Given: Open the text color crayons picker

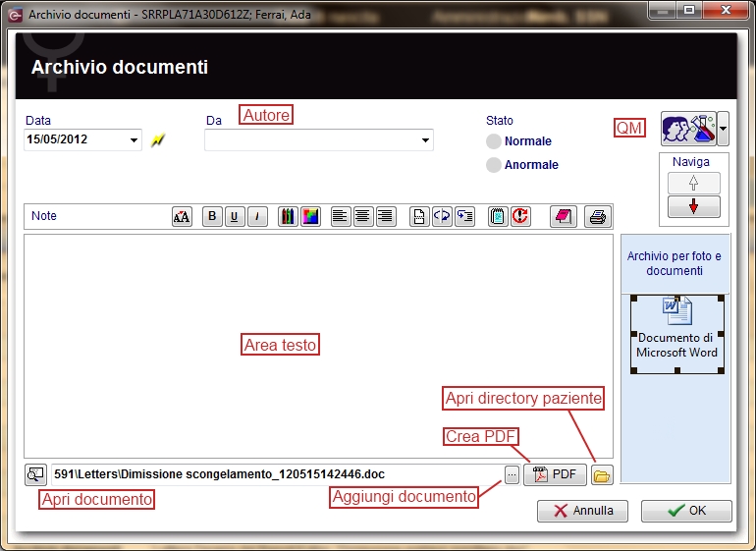Looking at the screenshot, I should pyautogui.click(x=288, y=217).
